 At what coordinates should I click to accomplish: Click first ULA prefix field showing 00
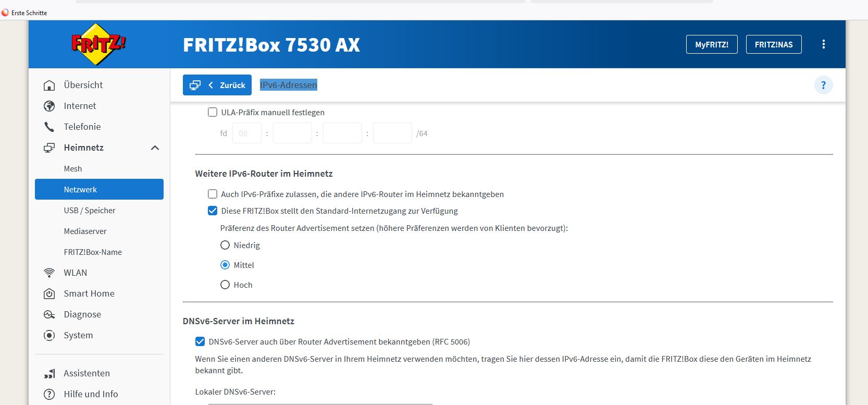[247, 133]
